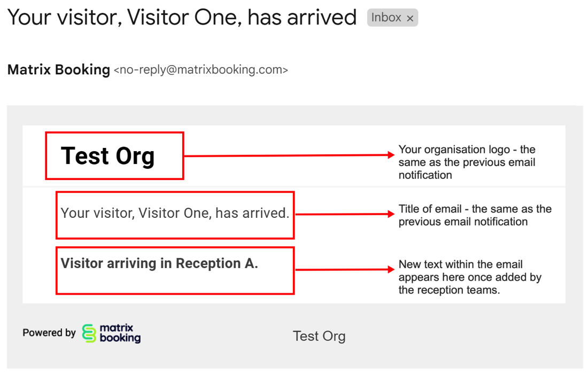The image size is (588, 377).
Task: Click the Test Org text in footer
Action: pyautogui.click(x=319, y=336)
